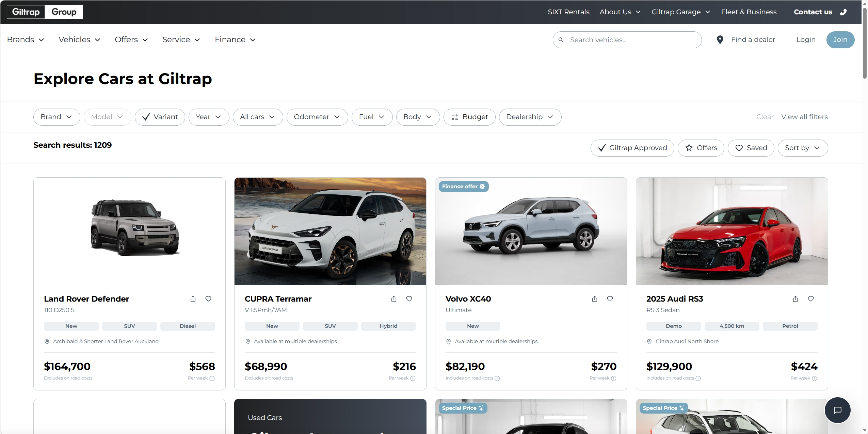
Task: Click the Login link
Action: click(x=806, y=40)
